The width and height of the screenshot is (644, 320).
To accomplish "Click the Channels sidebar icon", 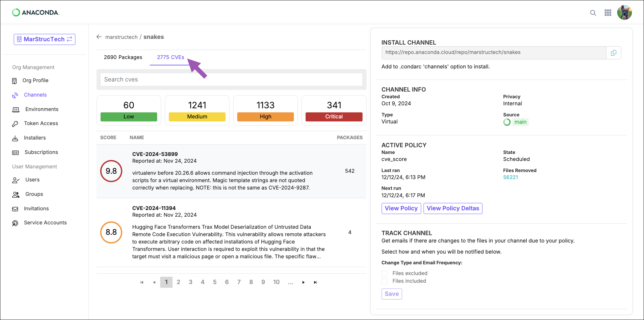I will (x=15, y=95).
